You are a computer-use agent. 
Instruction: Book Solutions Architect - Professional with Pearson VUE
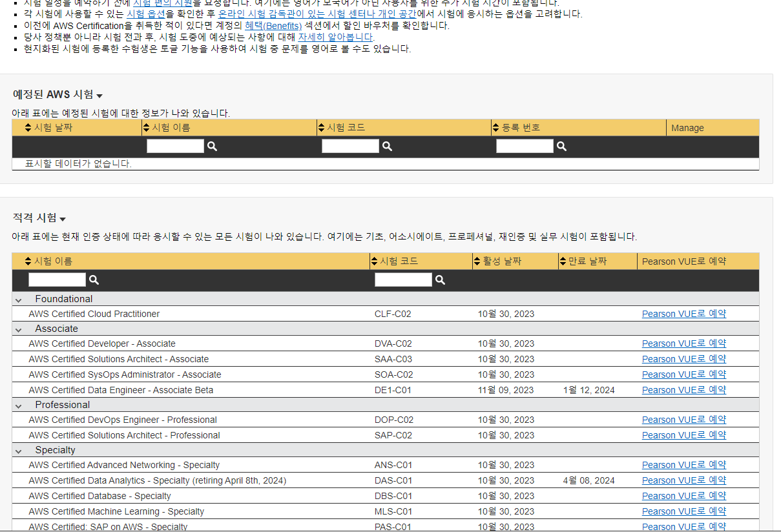(684, 435)
